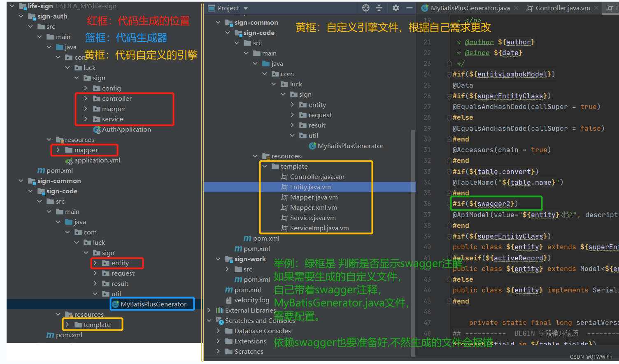Hide the Project panel with minimize icon

tap(409, 8)
